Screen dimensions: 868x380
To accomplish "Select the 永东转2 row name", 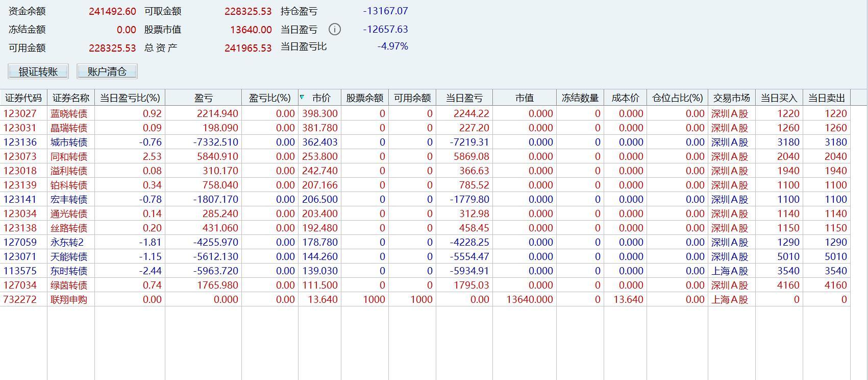I will pyautogui.click(x=67, y=242).
